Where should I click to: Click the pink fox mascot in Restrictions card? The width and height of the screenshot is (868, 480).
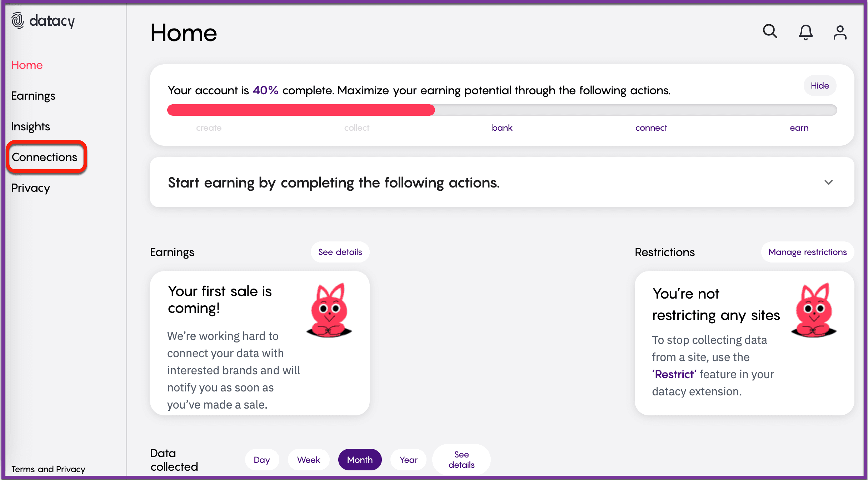(x=814, y=310)
